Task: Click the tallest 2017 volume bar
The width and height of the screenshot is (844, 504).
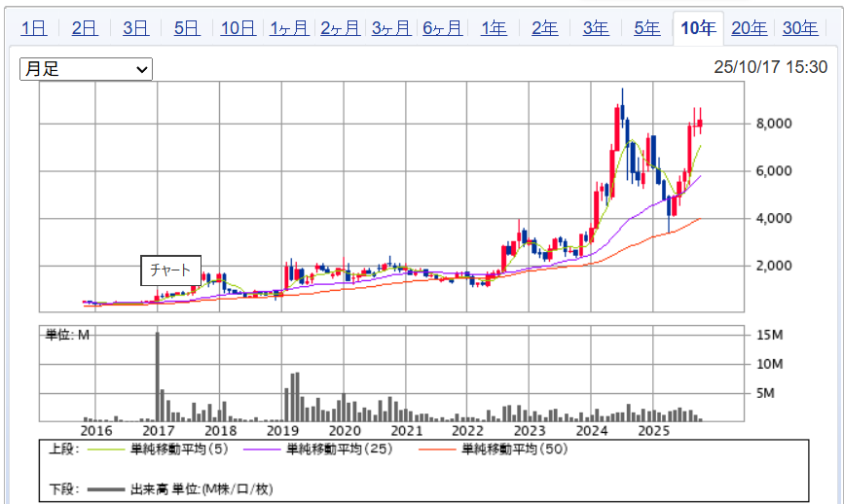Action: [158, 375]
